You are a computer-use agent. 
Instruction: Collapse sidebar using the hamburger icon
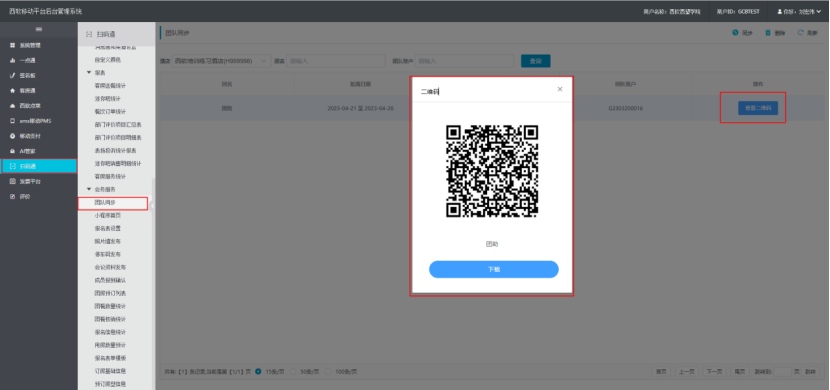point(39,29)
